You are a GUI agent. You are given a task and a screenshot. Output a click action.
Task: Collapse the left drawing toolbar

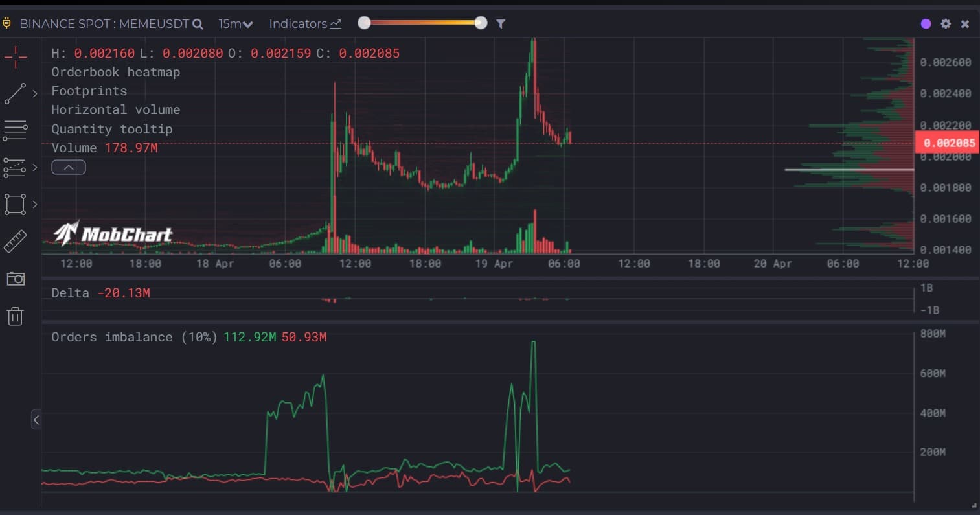[x=36, y=420]
